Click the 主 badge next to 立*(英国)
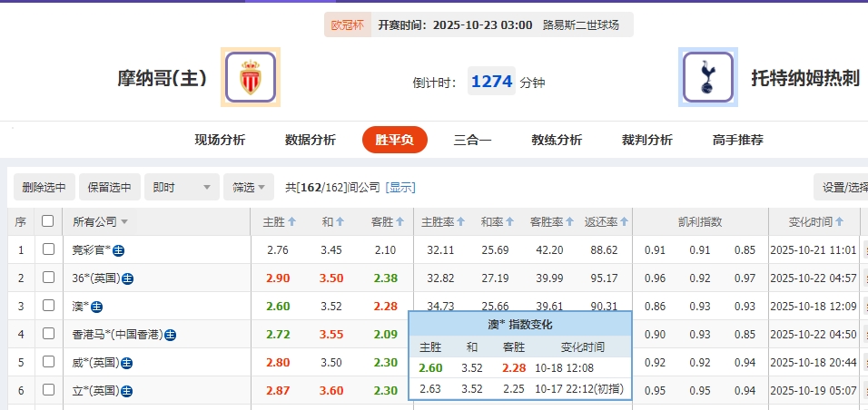 pos(127,391)
